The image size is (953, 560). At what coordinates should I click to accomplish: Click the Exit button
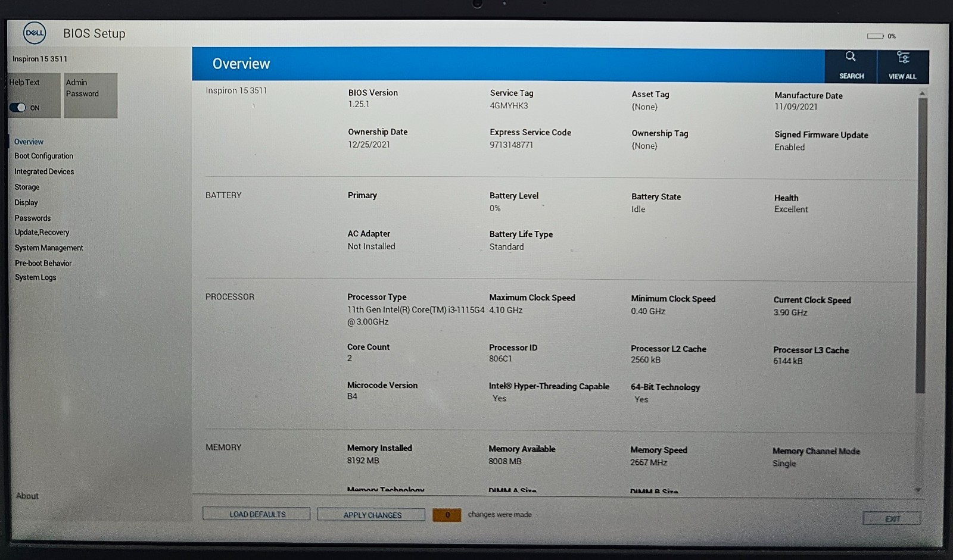coord(892,518)
